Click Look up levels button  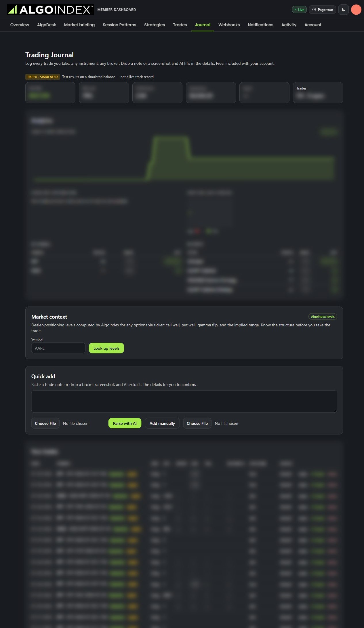pos(106,348)
